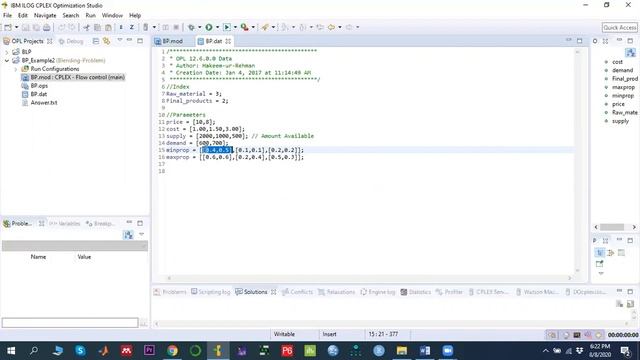This screenshot has width=640, height=360.
Task: Click the yellow back navigation arrow
Action: click(x=331, y=27)
